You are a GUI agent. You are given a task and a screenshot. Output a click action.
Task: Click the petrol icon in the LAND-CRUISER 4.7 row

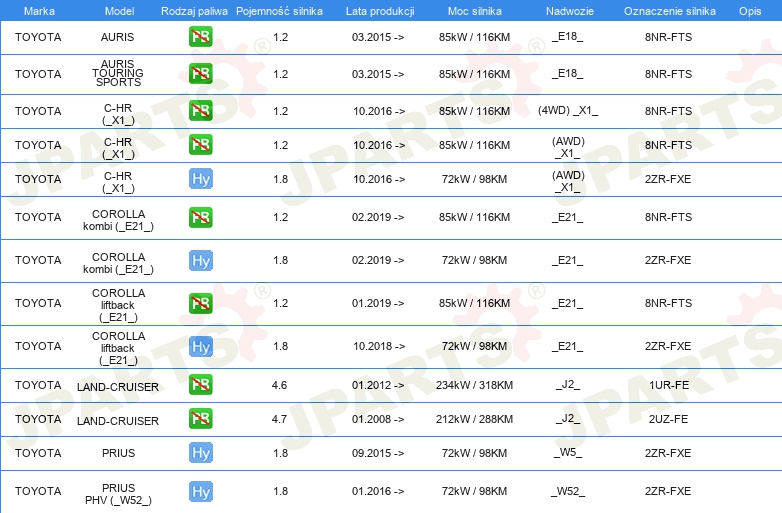[x=200, y=418]
